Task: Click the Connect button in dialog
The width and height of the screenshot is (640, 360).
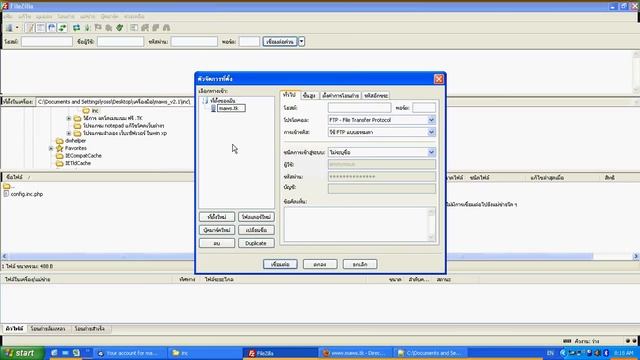Action: click(x=280, y=264)
